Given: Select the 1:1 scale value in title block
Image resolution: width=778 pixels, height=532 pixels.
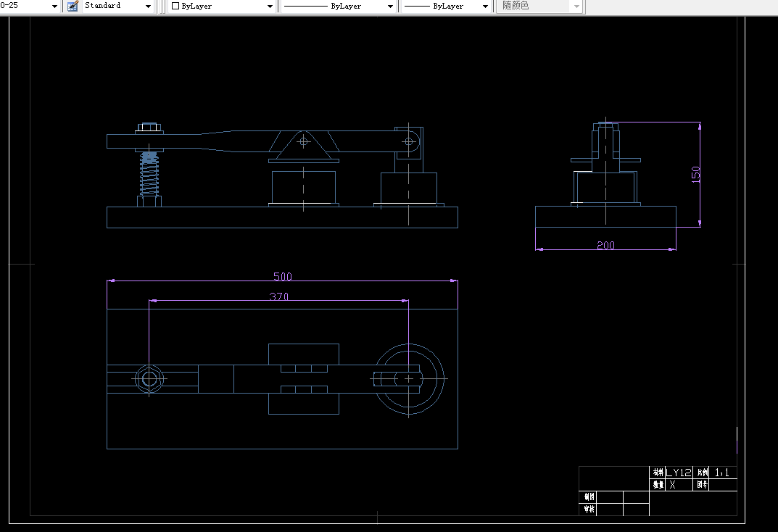Looking at the screenshot, I should point(722,473).
